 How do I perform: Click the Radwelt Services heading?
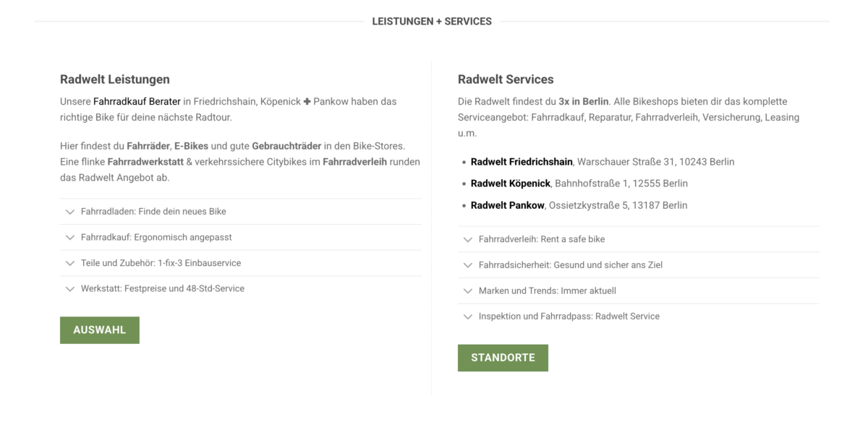(506, 79)
